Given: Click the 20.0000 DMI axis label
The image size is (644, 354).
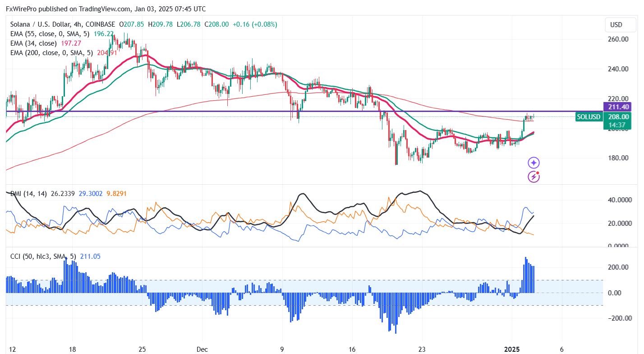Looking at the screenshot, I should click(621, 223).
